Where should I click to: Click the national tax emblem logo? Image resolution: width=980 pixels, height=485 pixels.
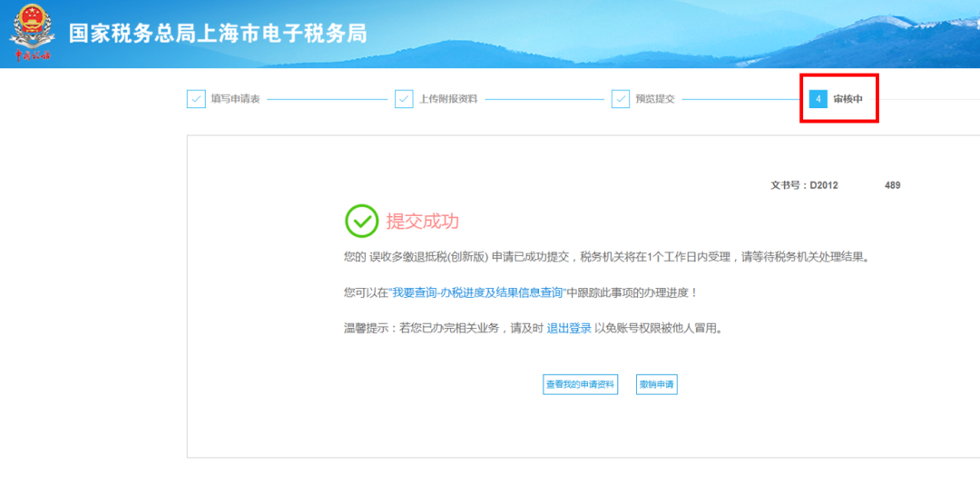click(33, 33)
